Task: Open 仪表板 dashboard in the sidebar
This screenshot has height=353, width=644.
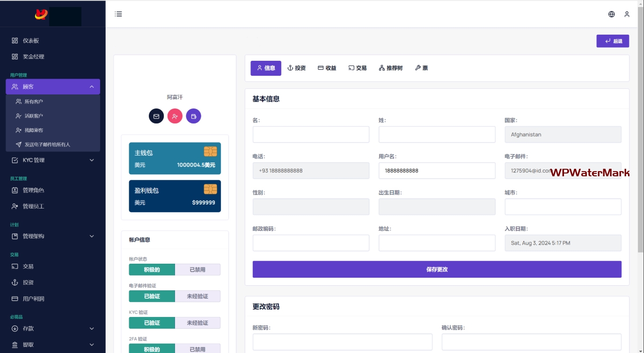Action: [31, 41]
